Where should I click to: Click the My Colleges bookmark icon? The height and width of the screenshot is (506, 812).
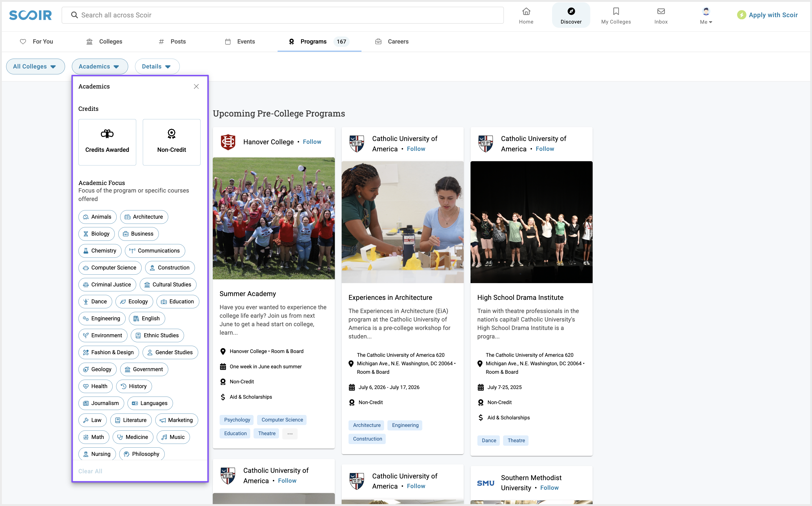tap(616, 12)
